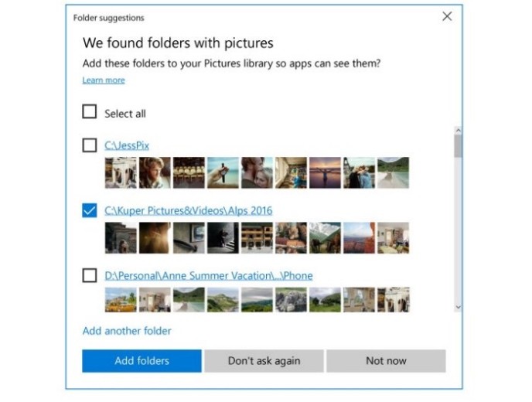Viewport: 532px width, 402px height.
Task: Tick the C:\JessPix folder checkbox
Action: pyautogui.click(x=90, y=145)
